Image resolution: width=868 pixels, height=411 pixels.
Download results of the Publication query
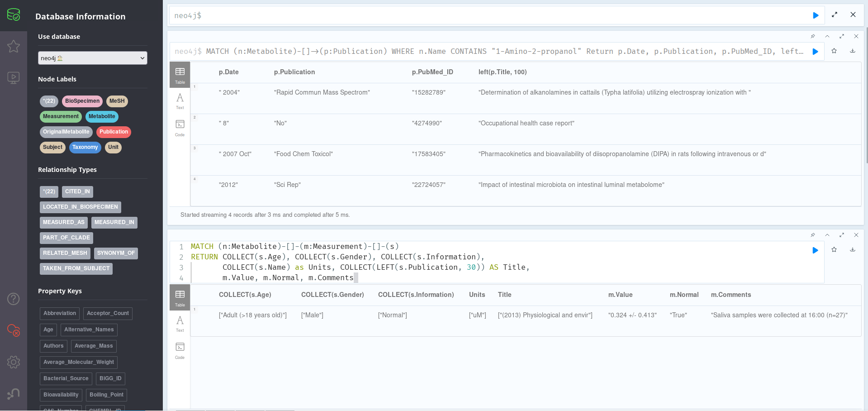pos(853,51)
